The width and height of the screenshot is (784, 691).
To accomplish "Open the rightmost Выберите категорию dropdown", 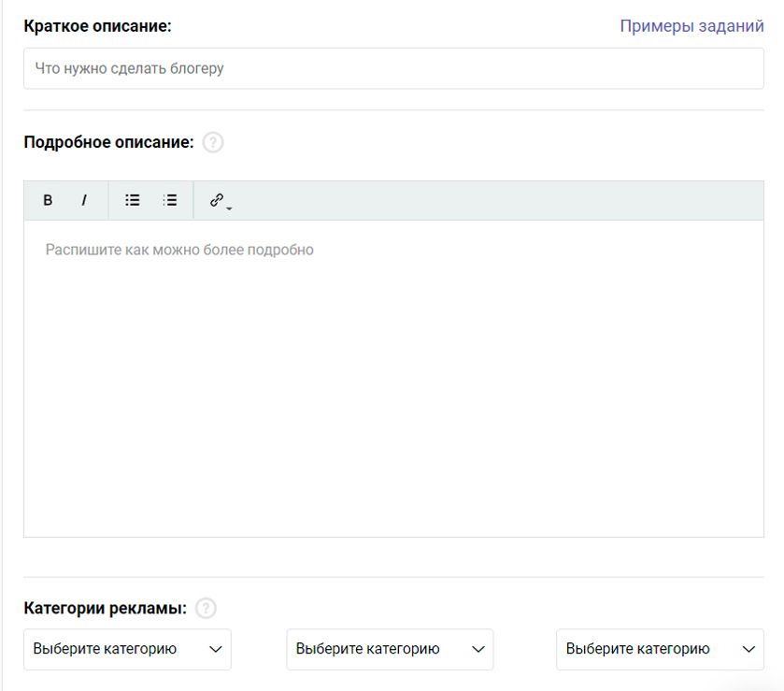I will (x=649, y=649).
